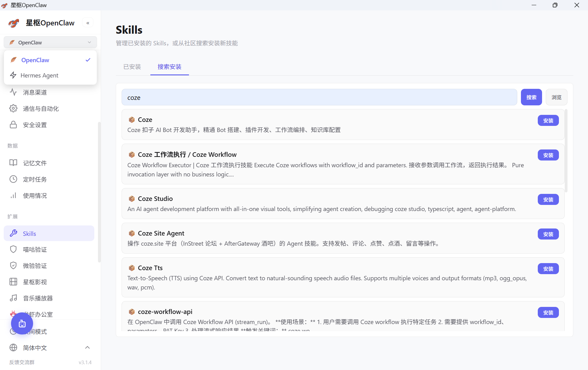
Task: Open the OpenClaw agent selector dropdown
Action: (x=50, y=42)
